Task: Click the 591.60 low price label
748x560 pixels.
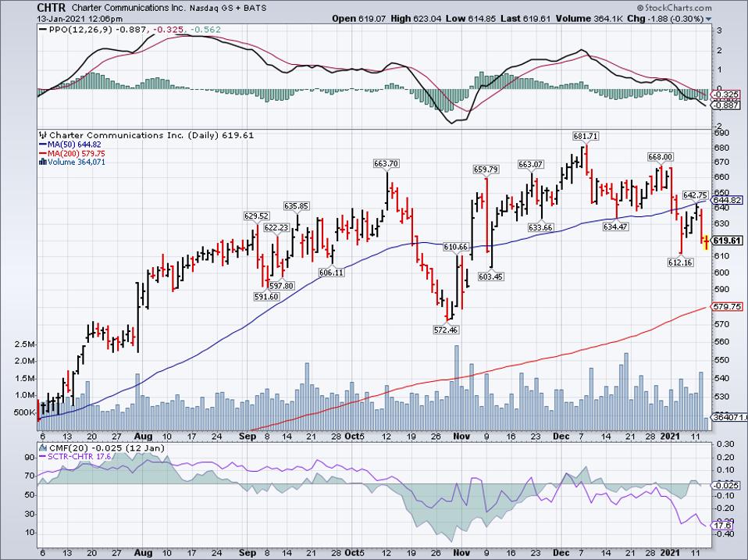Action: (x=266, y=297)
